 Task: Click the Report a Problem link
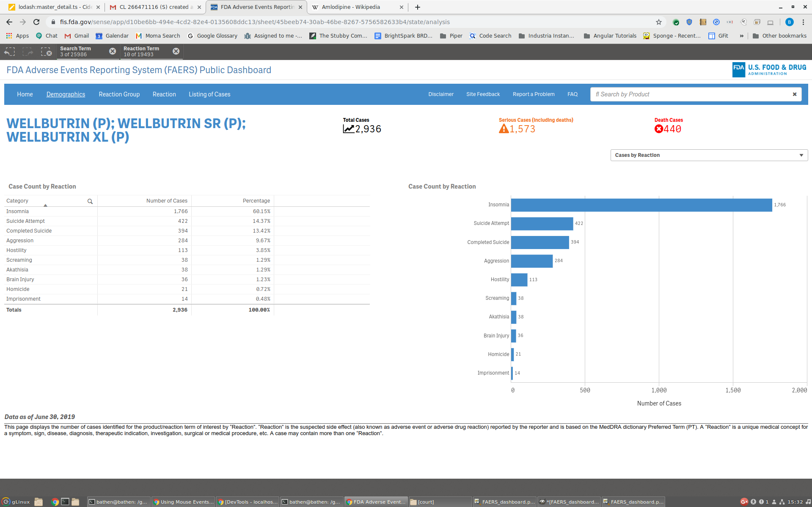(533, 94)
